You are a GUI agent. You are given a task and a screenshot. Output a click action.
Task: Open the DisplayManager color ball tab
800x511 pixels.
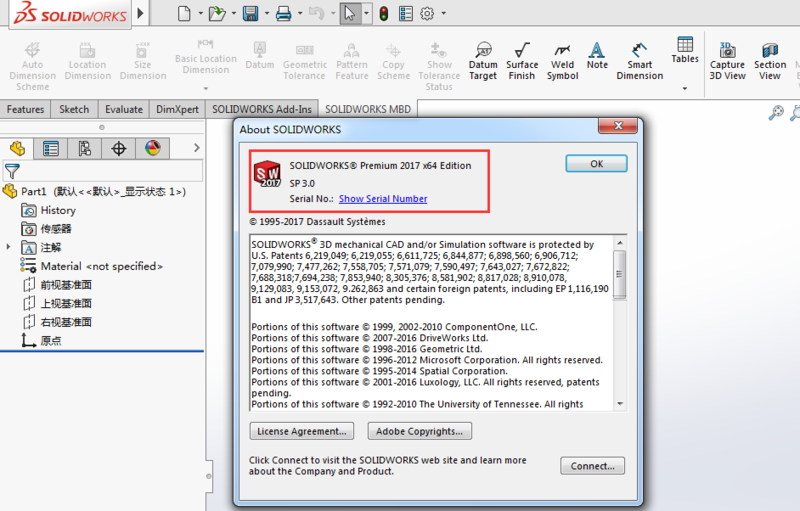click(153, 148)
